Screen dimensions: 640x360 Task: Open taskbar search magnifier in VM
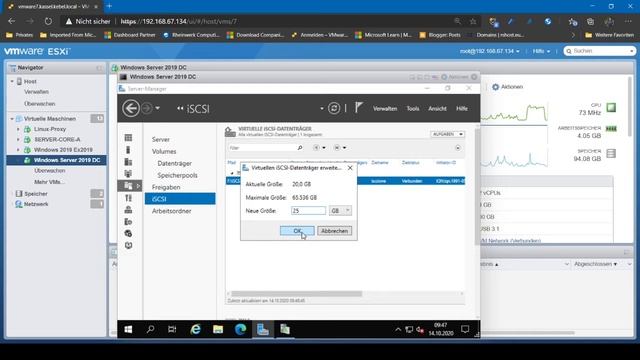pyautogui.click(x=150, y=329)
